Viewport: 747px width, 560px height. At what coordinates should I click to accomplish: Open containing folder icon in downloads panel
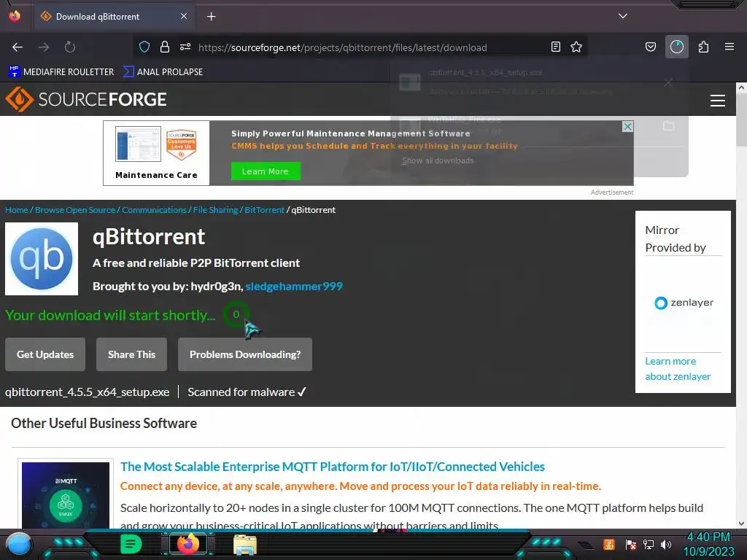[x=668, y=126]
